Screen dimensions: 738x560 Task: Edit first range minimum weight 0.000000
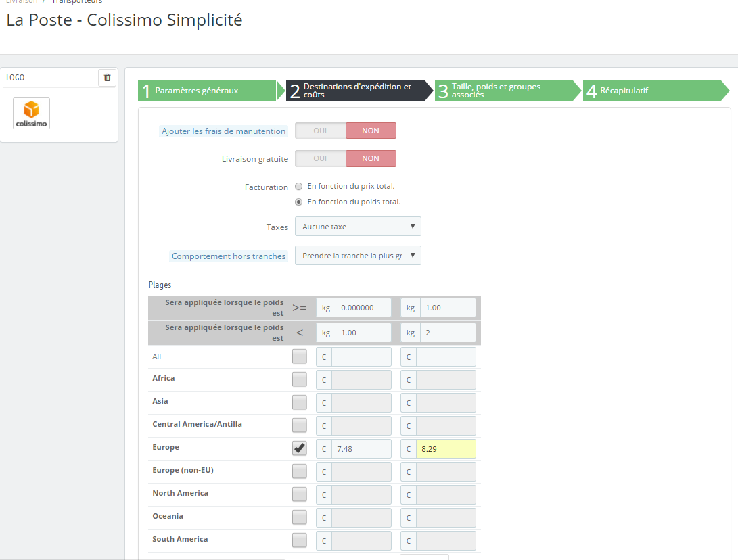point(363,308)
